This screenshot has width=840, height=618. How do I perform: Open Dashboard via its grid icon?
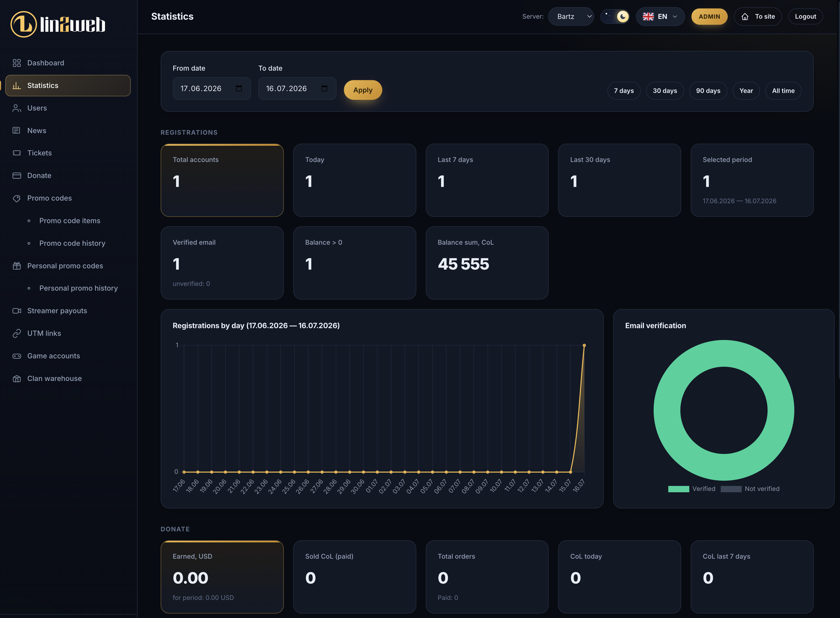[x=17, y=63]
